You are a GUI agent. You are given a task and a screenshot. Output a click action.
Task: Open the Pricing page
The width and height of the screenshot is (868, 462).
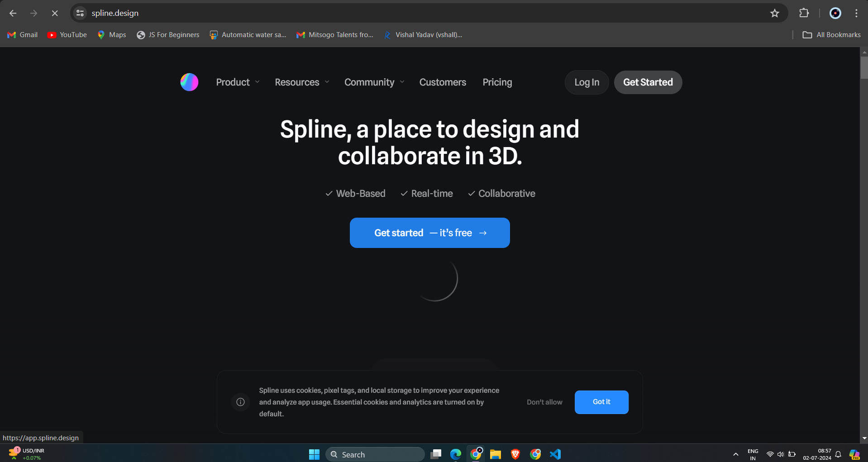pos(497,82)
